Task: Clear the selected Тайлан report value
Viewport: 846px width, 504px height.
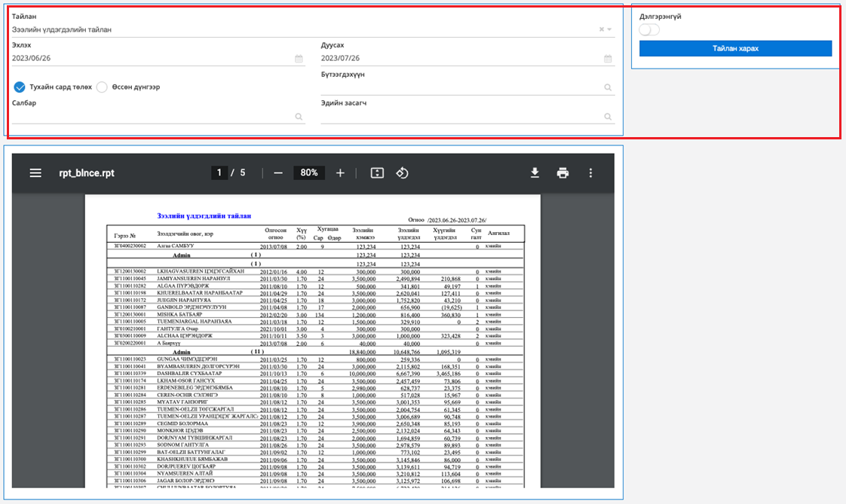Action: click(602, 29)
